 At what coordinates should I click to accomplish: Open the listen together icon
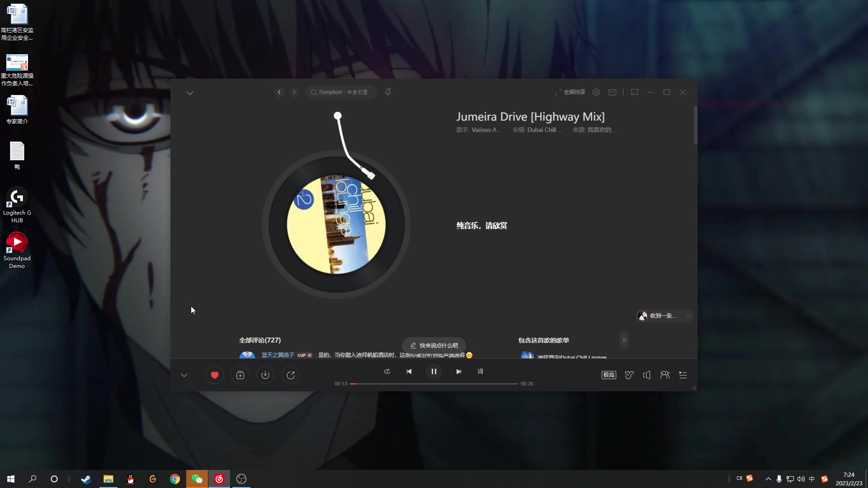click(x=665, y=375)
